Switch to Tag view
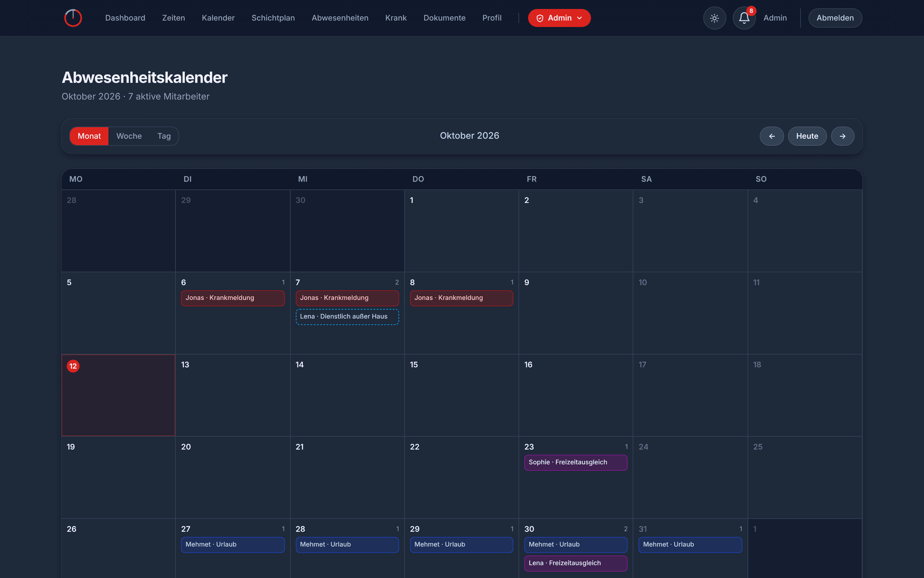The image size is (924, 578). pyautogui.click(x=164, y=136)
